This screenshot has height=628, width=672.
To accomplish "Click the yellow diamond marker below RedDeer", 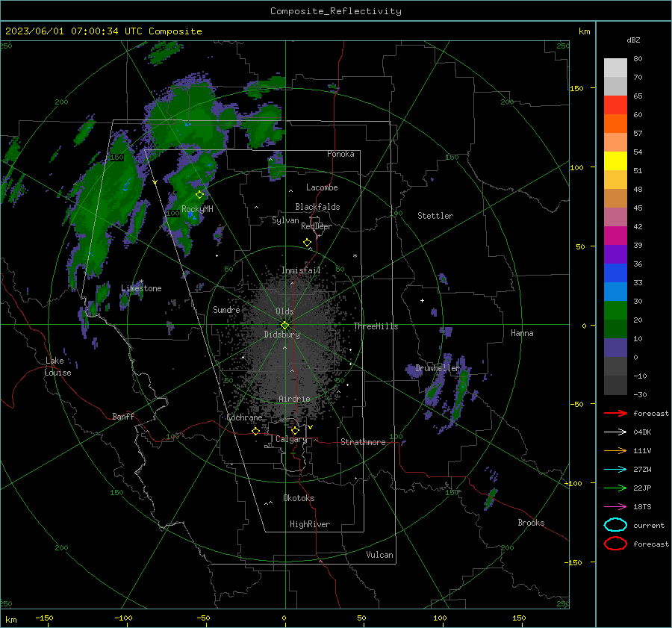I will coord(307,243).
